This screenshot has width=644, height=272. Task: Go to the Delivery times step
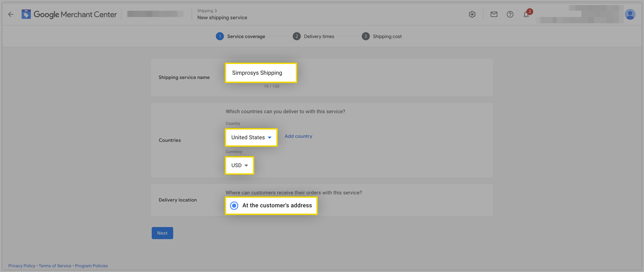313,36
